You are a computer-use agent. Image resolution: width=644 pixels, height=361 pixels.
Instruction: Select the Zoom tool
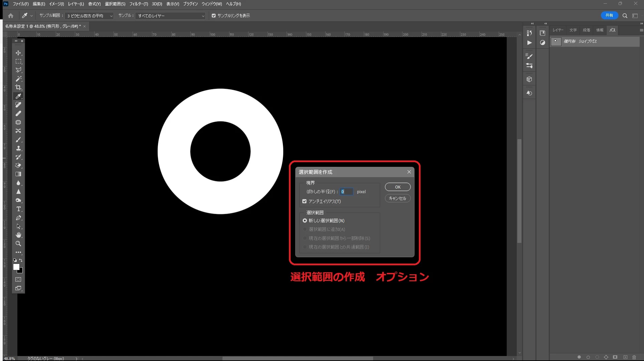pyautogui.click(x=18, y=244)
